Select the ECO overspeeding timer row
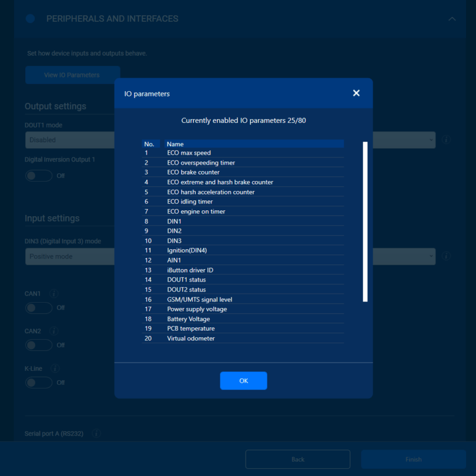 pyautogui.click(x=243, y=163)
